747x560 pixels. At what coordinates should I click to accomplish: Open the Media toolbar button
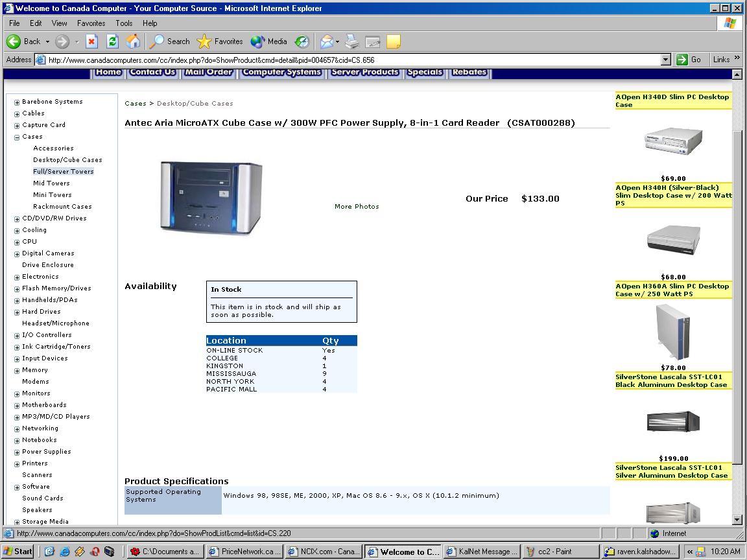tap(268, 41)
